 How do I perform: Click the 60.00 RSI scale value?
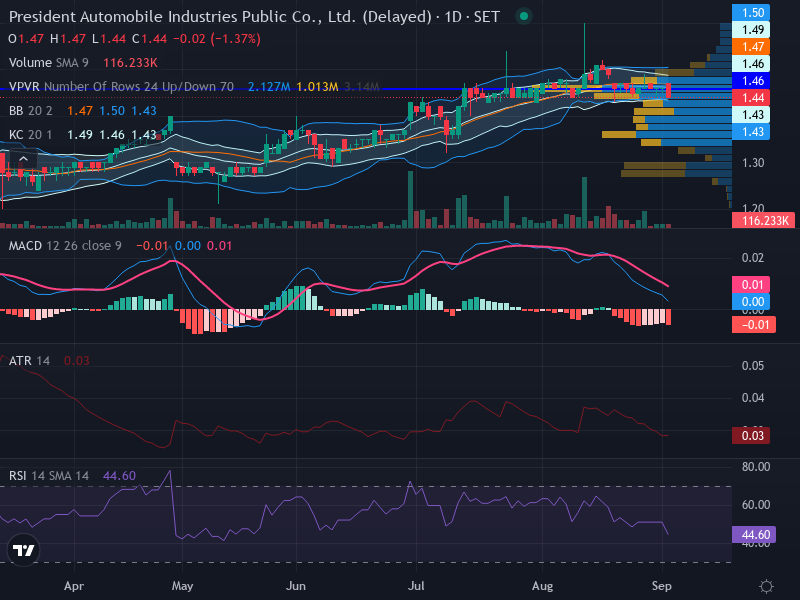[x=756, y=505]
